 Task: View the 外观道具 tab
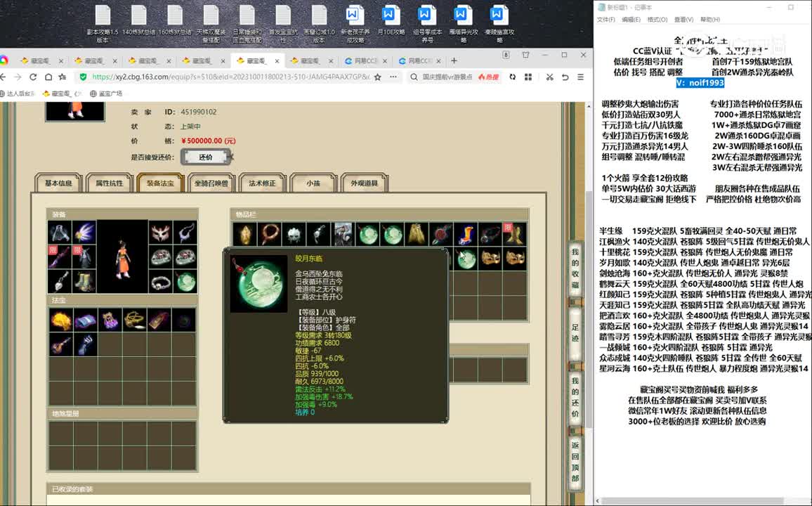click(x=364, y=183)
